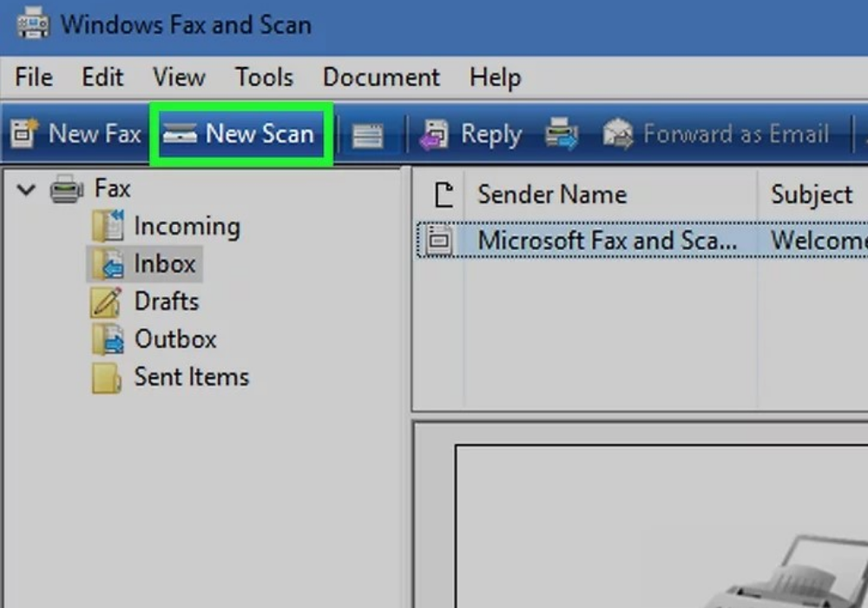Select the Microsoft Fax and Scan message

[607, 241]
